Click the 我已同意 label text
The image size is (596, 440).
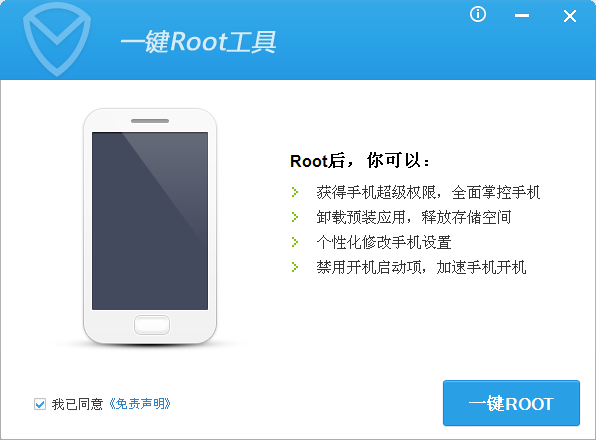pos(78,404)
